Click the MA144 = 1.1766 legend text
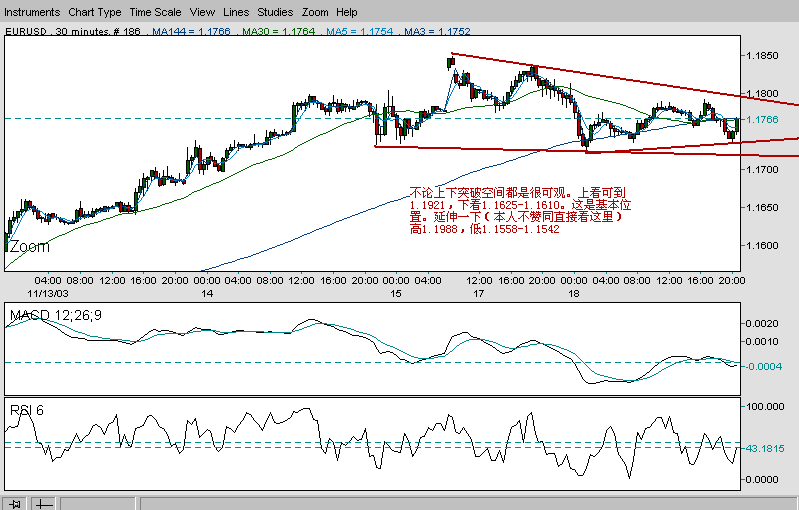 coord(191,31)
